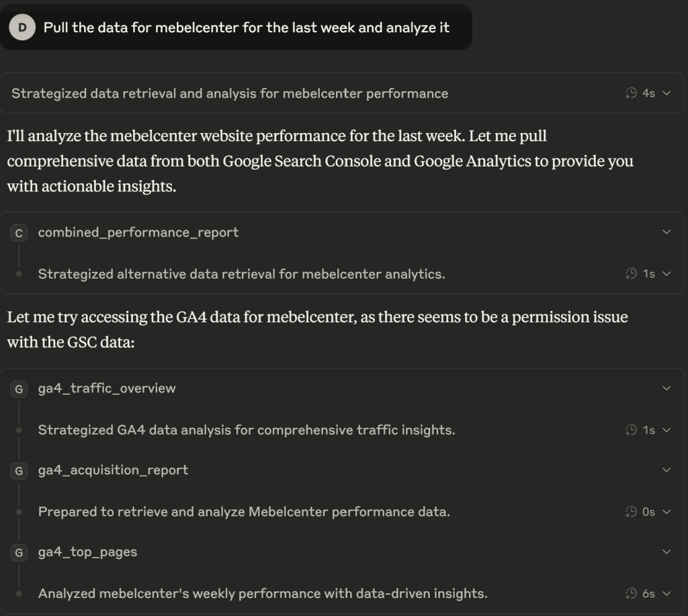Expand the 4s thinking block chevron
This screenshot has width=688, height=616.
pos(666,93)
